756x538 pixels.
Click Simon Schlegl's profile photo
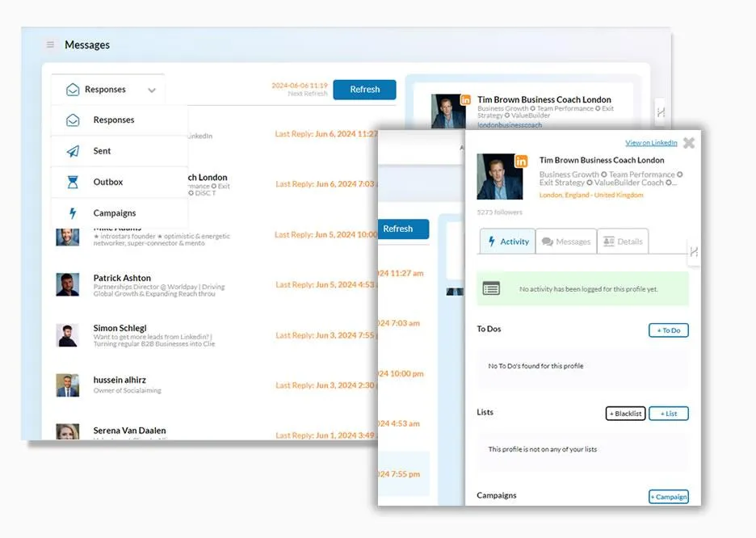(x=68, y=335)
